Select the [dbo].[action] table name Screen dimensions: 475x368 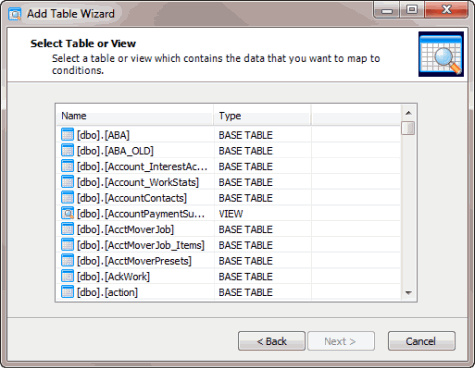tap(107, 292)
